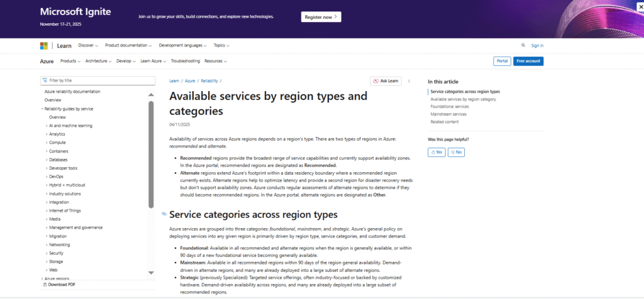The width and height of the screenshot is (644, 299).
Task: Click the sidebar scroll up arrow
Action: coord(151,95)
